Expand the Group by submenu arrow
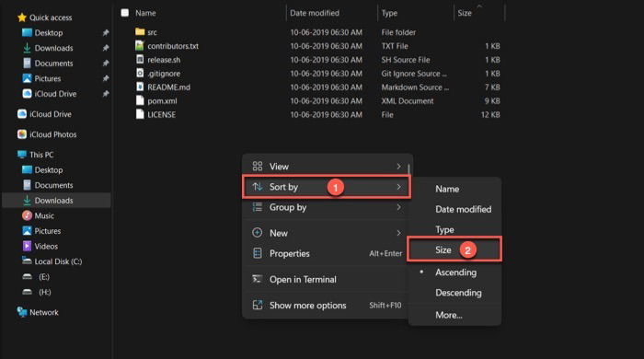Viewport: 644px width, 359px height. 398,207
